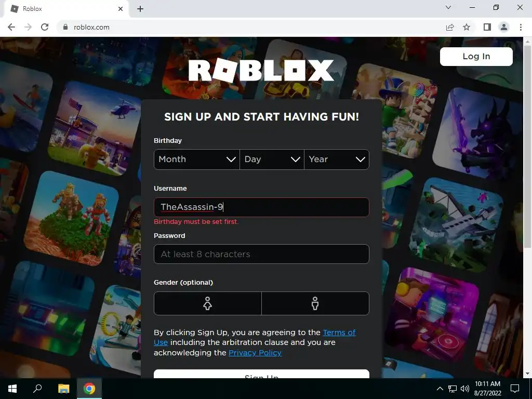Click the 'Birthday' label

tap(168, 140)
